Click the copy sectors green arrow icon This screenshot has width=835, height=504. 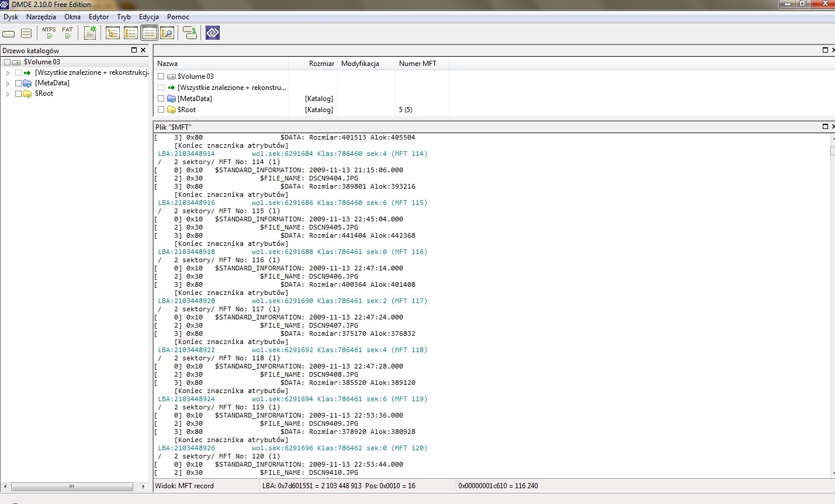click(190, 33)
